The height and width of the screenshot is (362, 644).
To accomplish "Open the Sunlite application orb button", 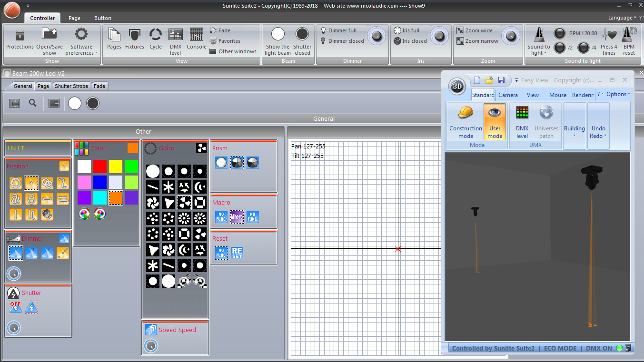I will 11,10.
